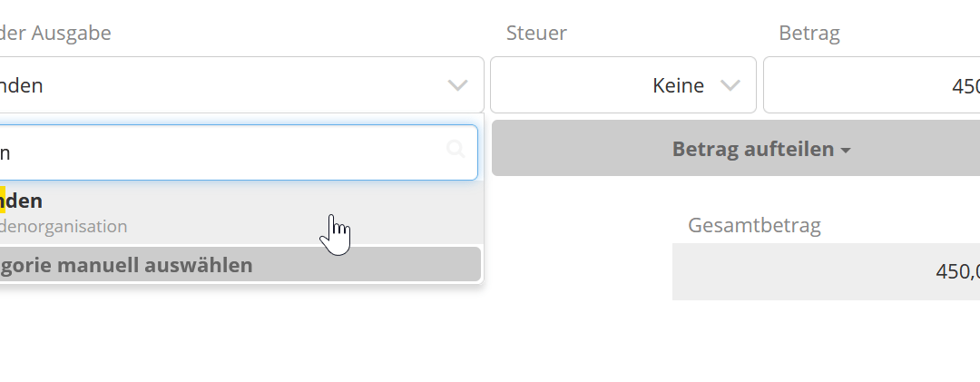
Task: Click the chevron arrow of the expense category field
Action: [458, 86]
